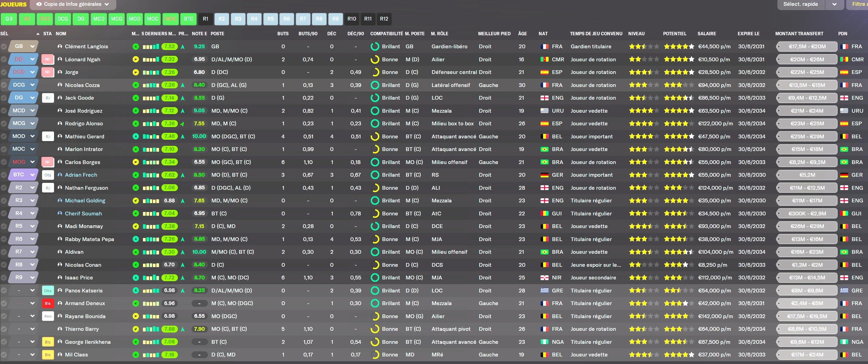Click the RJ status icon for Jack Goode
Viewport: 868px width, 364px height.
pos(48,98)
